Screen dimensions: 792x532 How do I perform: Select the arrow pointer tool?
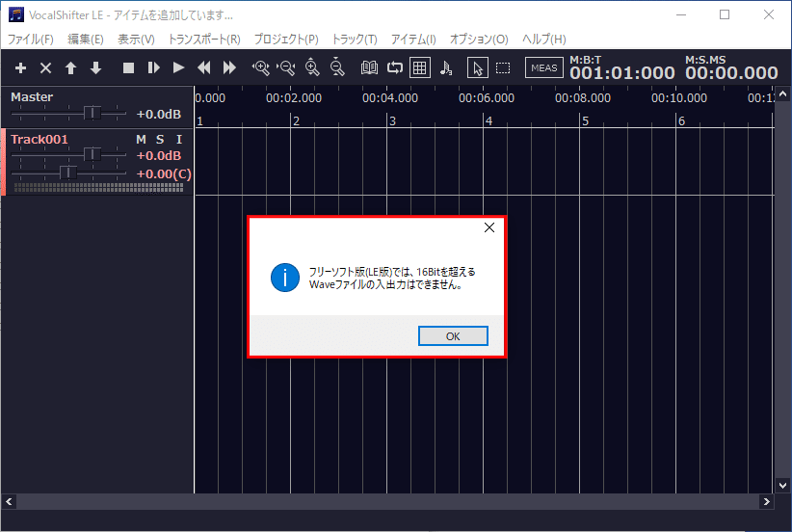[x=477, y=67]
